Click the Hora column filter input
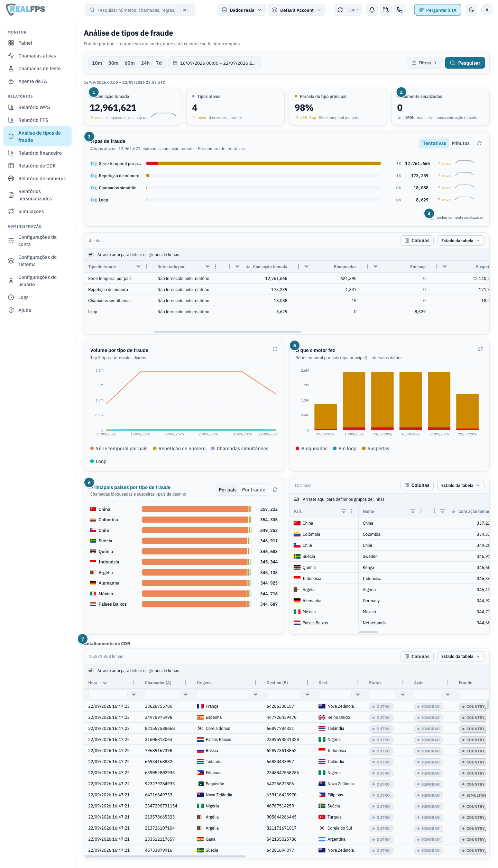Image resolution: width=498 pixels, height=868 pixels. point(108,695)
